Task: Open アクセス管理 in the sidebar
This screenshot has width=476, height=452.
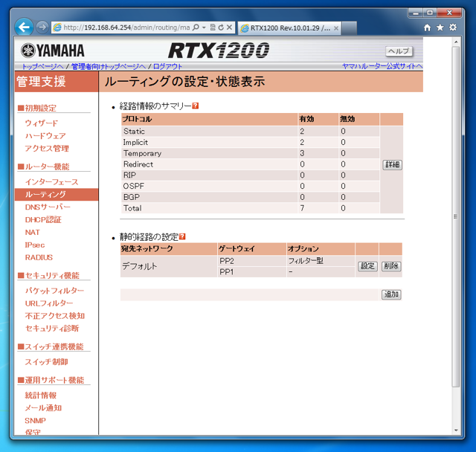Action: pos(47,149)
